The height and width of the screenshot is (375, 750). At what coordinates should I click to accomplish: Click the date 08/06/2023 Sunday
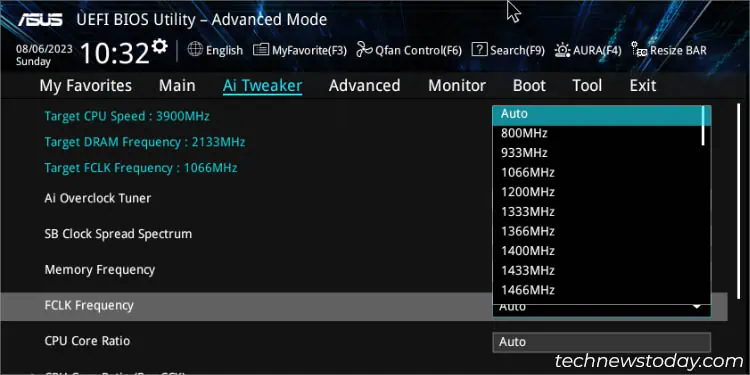tap(44, 55)
